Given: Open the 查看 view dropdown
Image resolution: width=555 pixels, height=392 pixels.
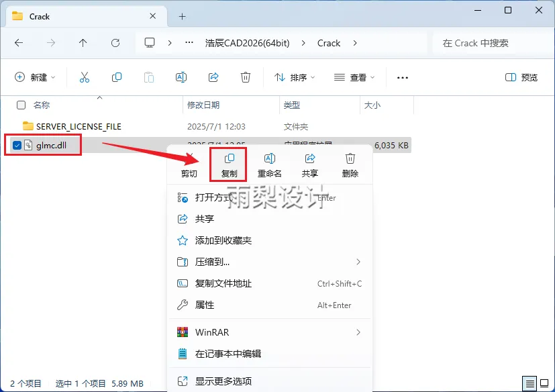Looking at the screenshot, I should click(x=354, y=77).
